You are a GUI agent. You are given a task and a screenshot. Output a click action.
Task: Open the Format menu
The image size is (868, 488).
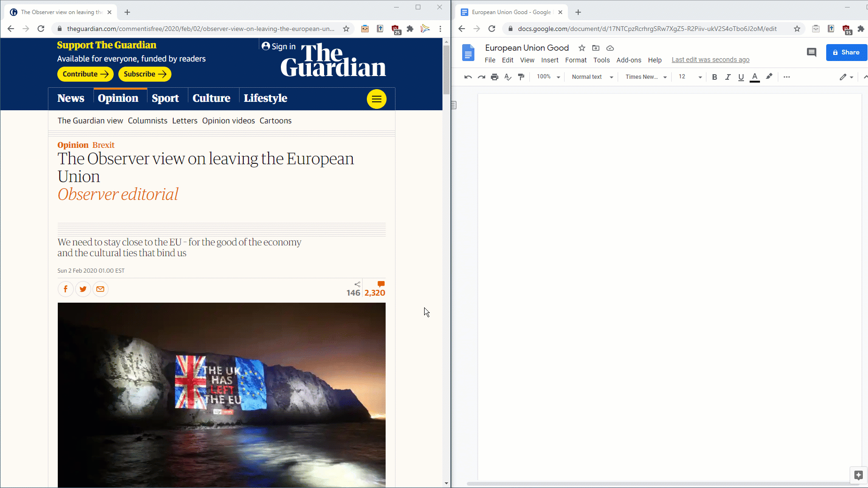point(576,60)
